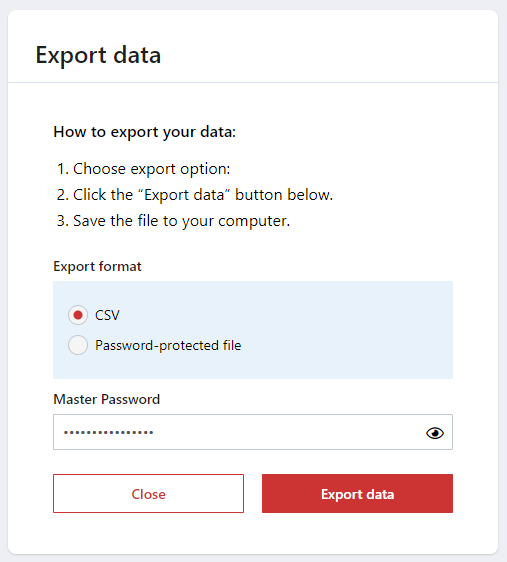Image resolution: width=507 pixels, height=562 pixels.
Task: Choose the Password-protected file radio button
Action: point(78,345)
